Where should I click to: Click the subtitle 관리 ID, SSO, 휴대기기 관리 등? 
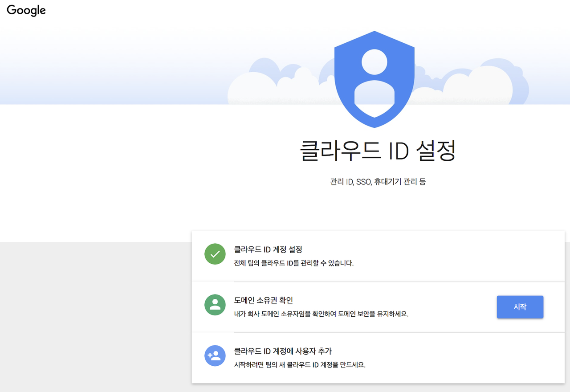tap(378, 182)
